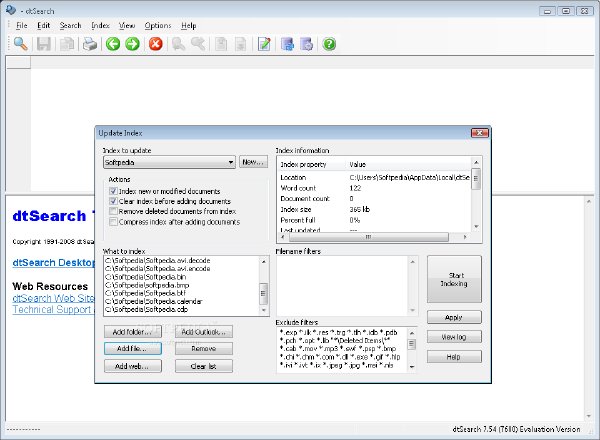Click the Word count row

click(x=375, y=188)
